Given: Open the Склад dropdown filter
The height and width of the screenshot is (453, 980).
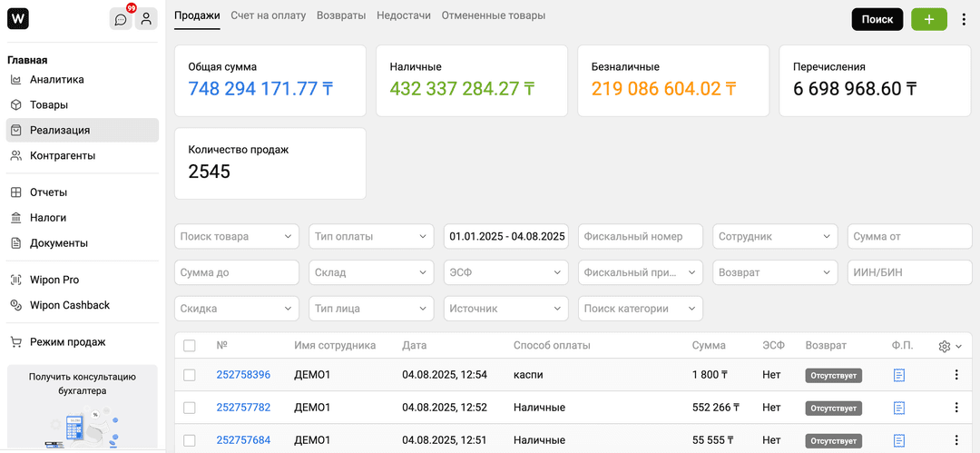Looking at the screenshot, I should tap(371, 272).
